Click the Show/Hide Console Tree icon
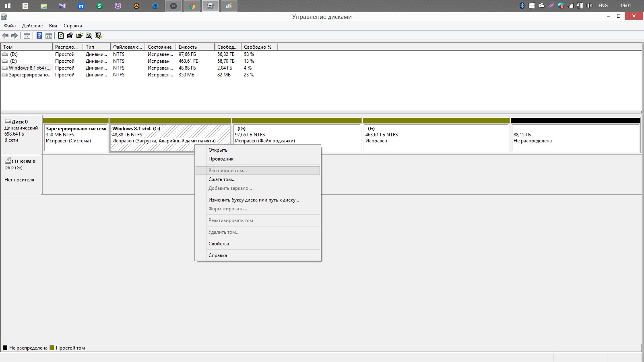Viewport: 644px width, 362px height. [27, 36]
